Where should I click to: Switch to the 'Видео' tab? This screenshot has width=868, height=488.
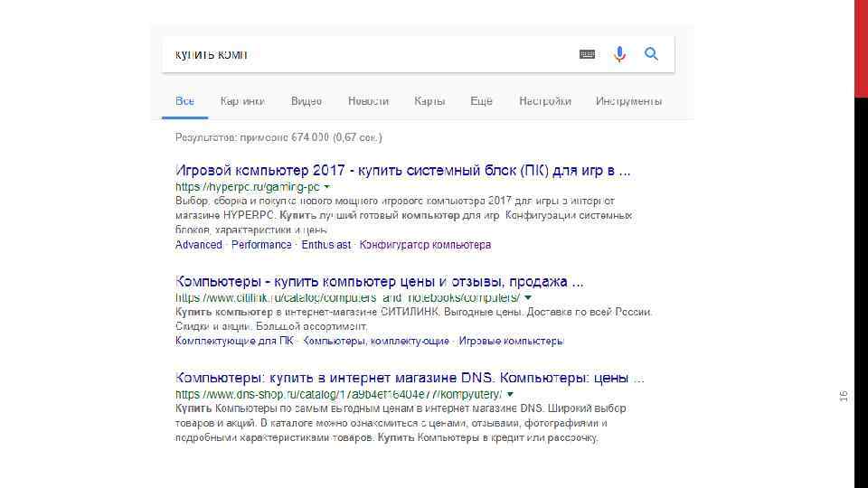(x=307, y=101)
